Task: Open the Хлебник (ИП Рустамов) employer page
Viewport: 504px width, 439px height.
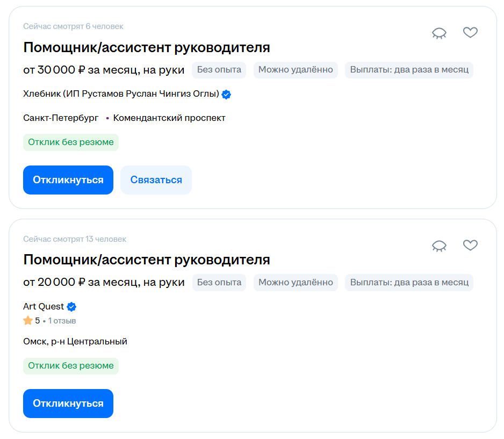Action: [x=121, y=94]
